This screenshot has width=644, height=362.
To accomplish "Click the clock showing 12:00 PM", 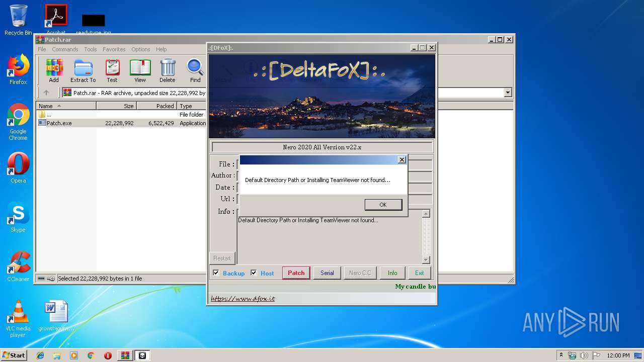I will click(x=618, y=355).
